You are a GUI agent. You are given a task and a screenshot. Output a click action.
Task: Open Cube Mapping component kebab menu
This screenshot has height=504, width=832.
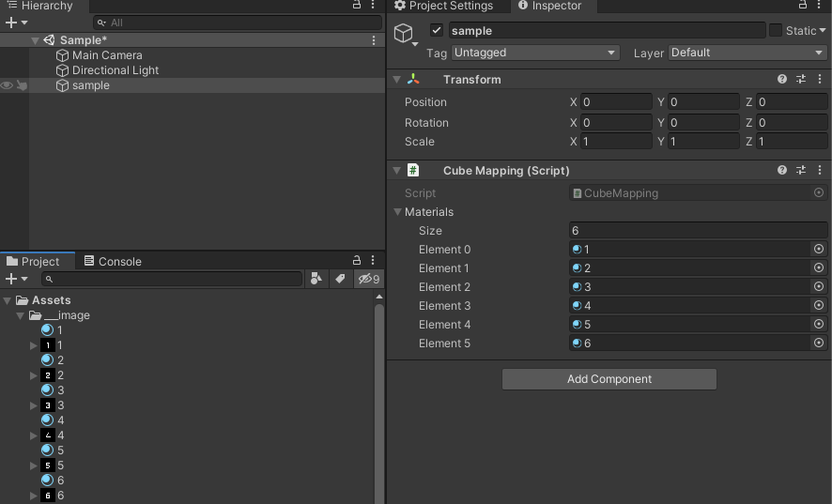(820, 170)
